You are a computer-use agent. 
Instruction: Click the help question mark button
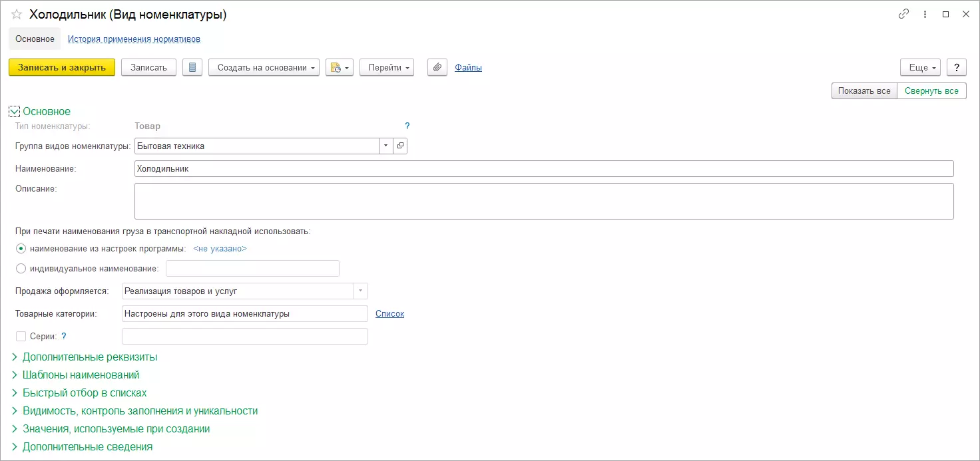[956, 67]
